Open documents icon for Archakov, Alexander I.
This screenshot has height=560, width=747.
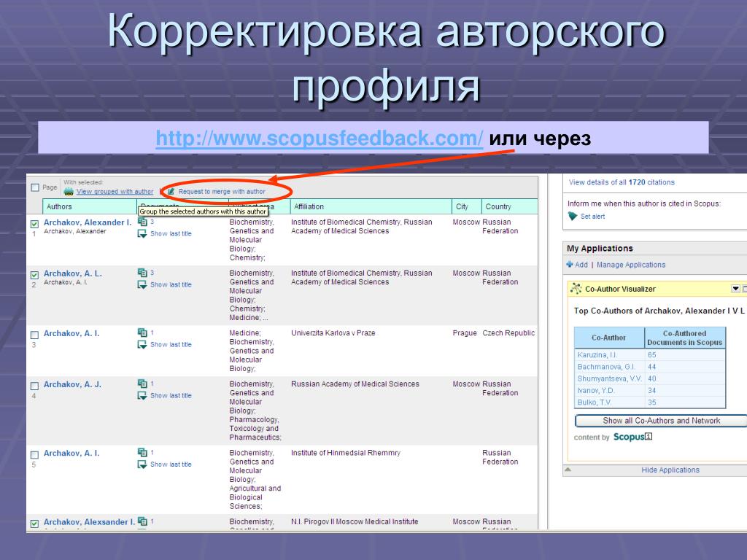pos(142,222)
